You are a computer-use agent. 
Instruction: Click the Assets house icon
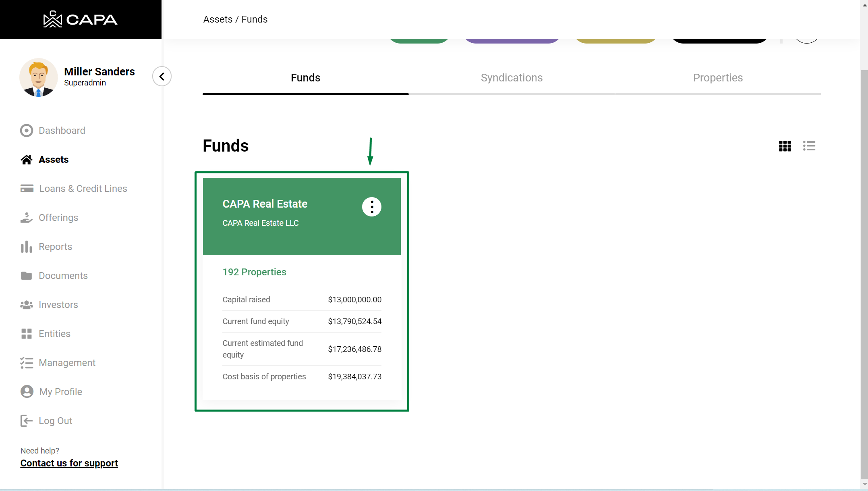[27, 160]
